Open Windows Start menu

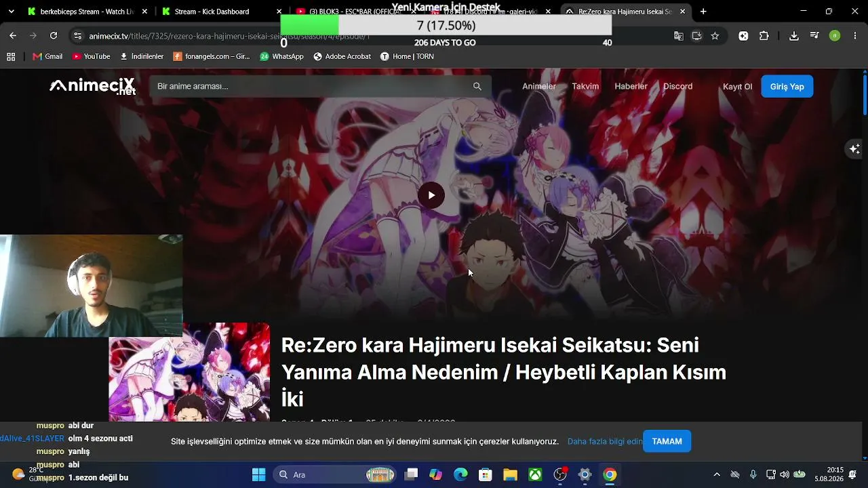pyautogui.click(x=259, y=474)
